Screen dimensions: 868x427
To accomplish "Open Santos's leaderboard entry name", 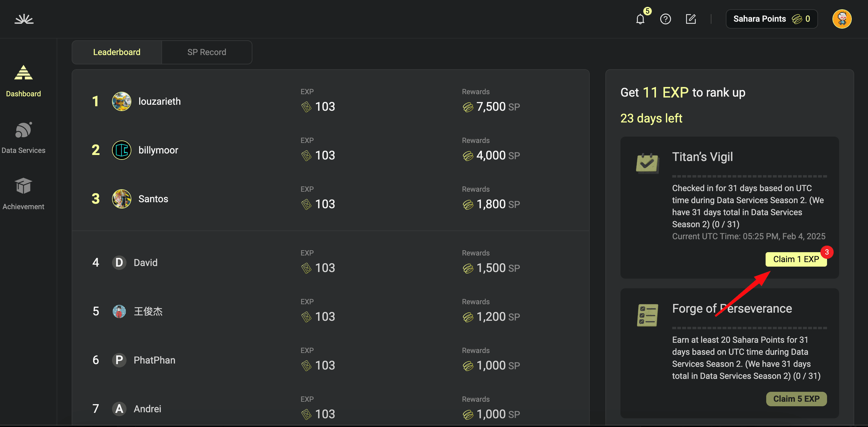I will [x=153, y=199].
